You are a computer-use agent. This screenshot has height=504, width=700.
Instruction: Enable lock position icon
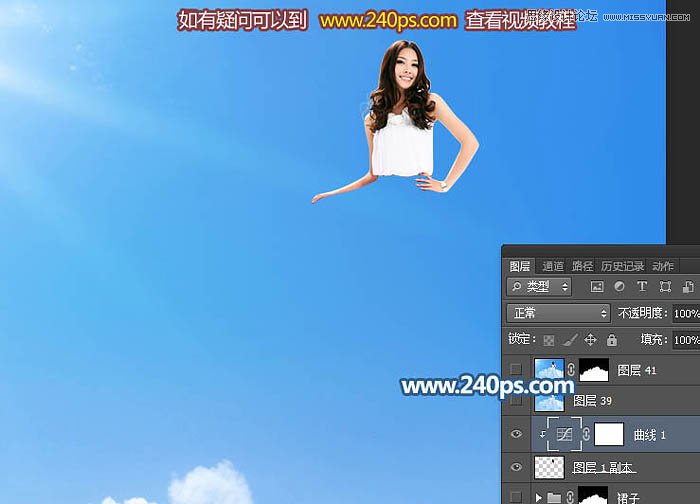click(x=590, y=340)
